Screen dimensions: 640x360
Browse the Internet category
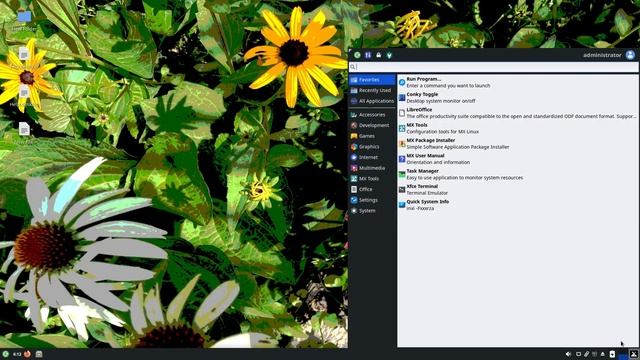(x=372, y=157)
